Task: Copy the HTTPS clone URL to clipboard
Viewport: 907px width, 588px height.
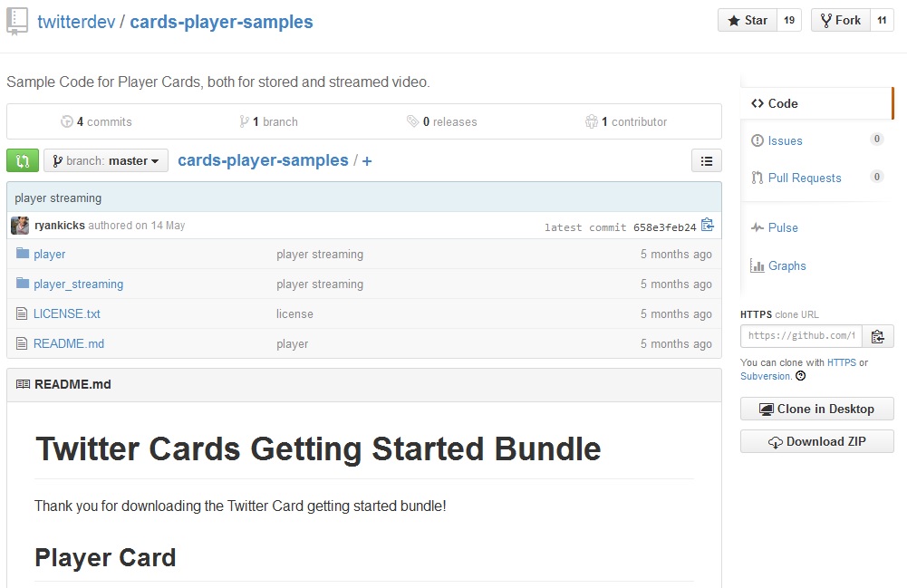Action: point(877,336)
